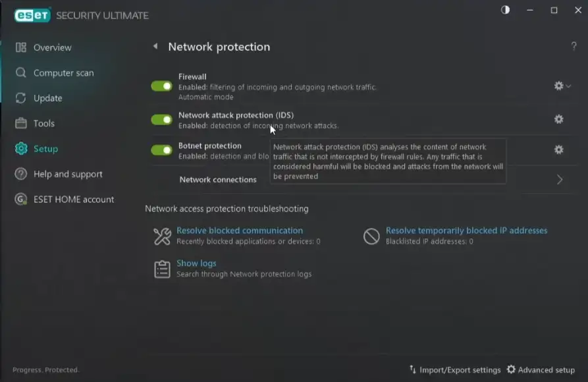The height and width of the screenshot is (382, 588).
Task: Open the Overview section in sidebar
Action: (52, 47)
